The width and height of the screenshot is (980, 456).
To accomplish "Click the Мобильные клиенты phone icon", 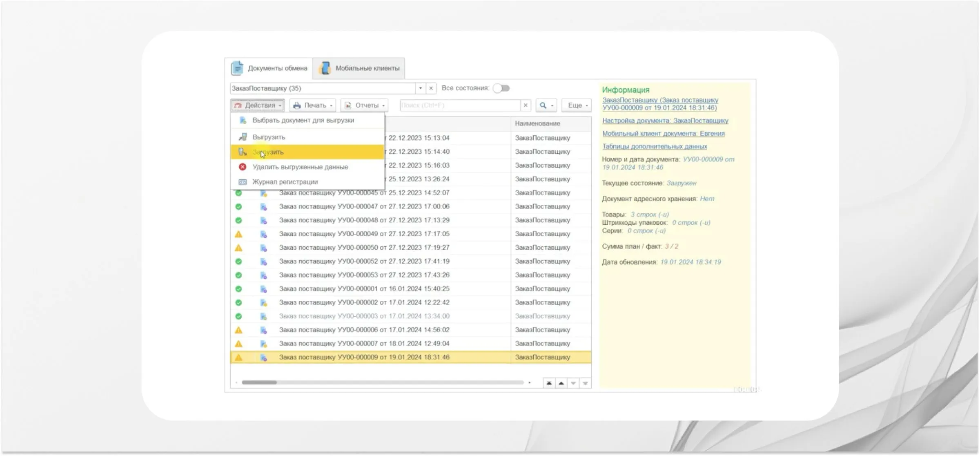I will [325, 68].
